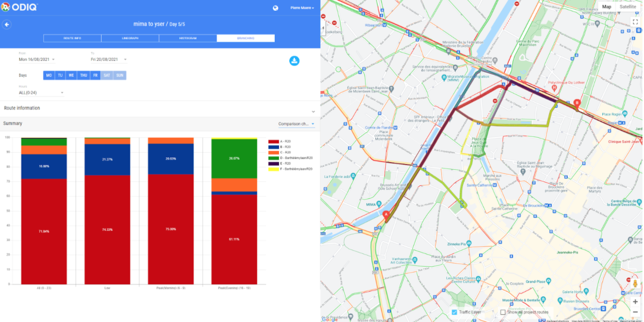Viewport: 644px width, 322px height.
Task: Open the To date dropdown
Action: 109,59
